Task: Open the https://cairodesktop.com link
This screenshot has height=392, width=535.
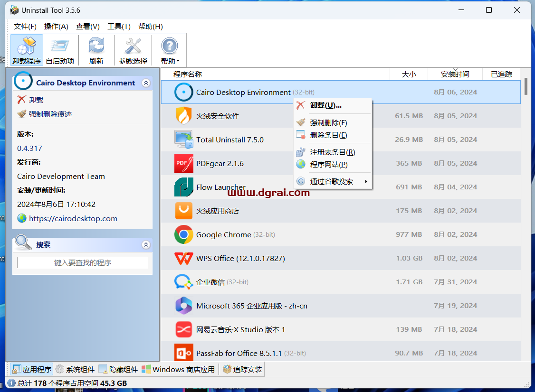Action: pyautogui.click(x=73, y=218)
